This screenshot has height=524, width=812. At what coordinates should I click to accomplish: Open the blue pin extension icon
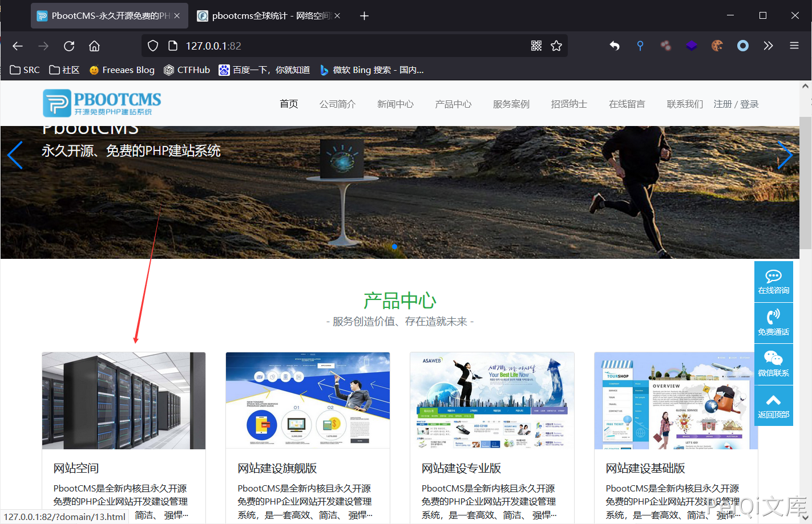640,46
